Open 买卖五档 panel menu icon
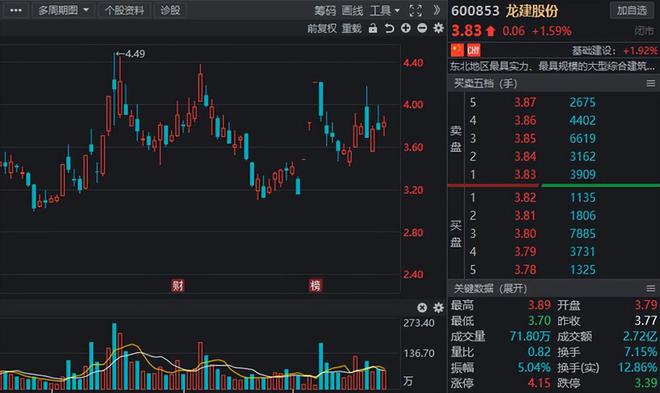The image size is (660, 393). (x=651, y=83)
